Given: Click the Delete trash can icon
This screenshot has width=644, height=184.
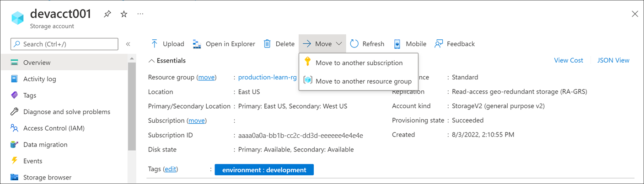Looking at the screenshot, I should pos(267,44).
